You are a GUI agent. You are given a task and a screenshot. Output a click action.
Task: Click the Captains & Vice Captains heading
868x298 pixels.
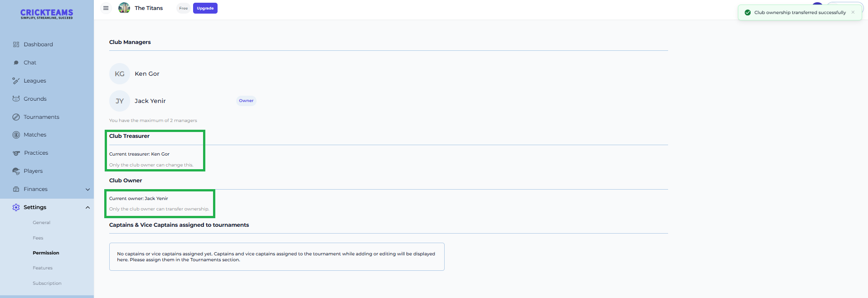click(179, 225)
